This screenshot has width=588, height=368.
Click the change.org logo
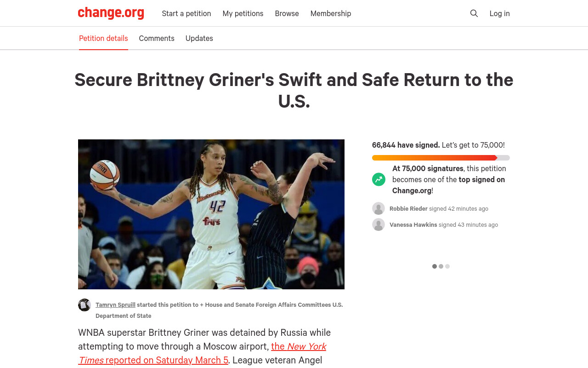coord(111,13)
